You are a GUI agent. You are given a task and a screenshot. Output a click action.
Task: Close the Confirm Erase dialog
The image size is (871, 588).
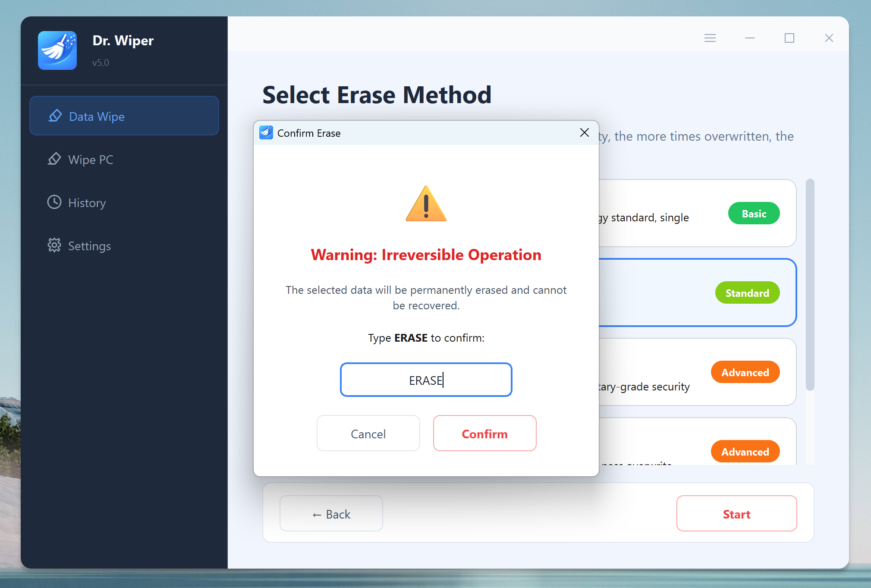(x=585, y=132)
